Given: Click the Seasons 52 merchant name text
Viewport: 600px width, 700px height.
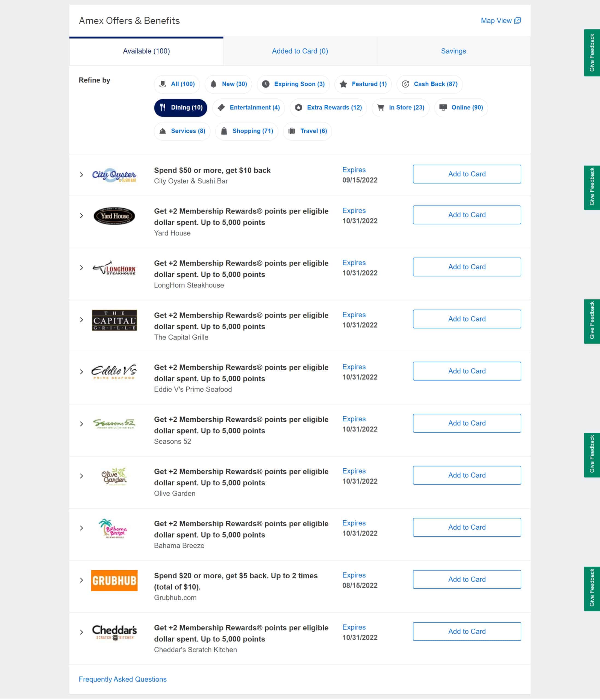Looking at the screenshot, I should coord(172,442).
